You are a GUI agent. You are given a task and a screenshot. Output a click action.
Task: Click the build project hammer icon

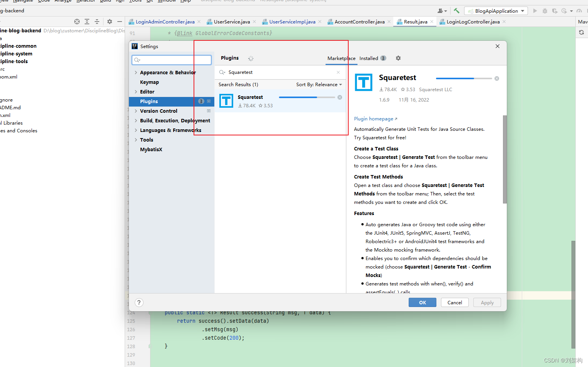(x=456, y=11)
